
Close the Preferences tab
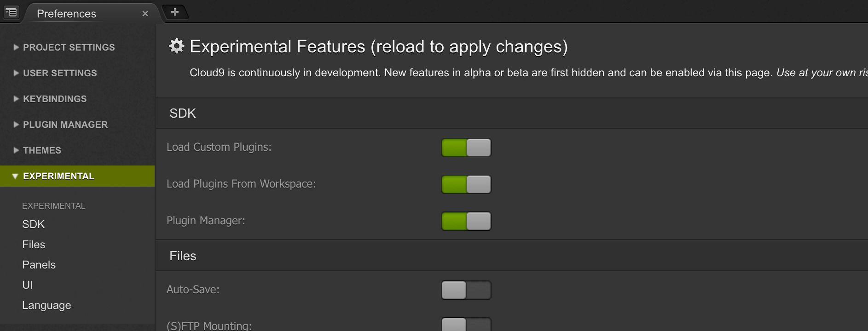(x=145, y=14)
